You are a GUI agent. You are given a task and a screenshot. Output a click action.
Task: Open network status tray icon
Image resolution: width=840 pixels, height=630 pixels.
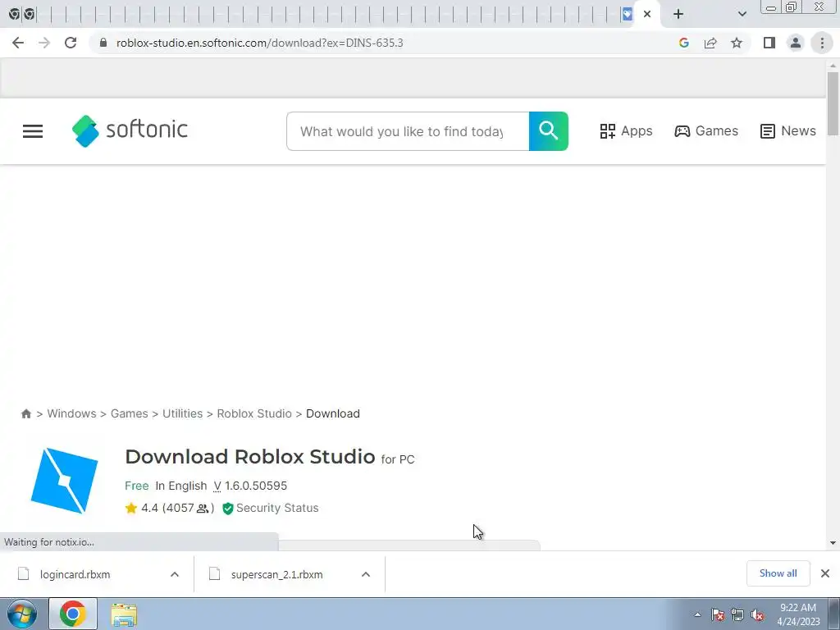tap(737, 614)
